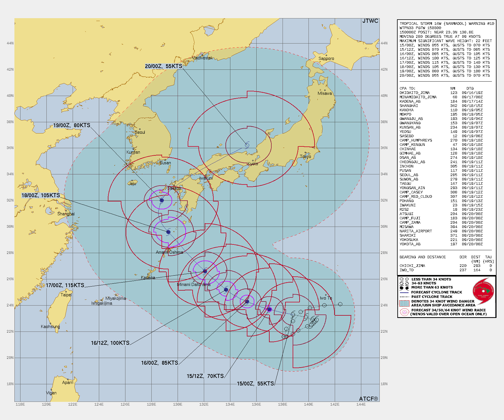This screenshot has width=504, height=420.
Task: Click the 19/00Z forecast position marker
Action: (162, 200)
